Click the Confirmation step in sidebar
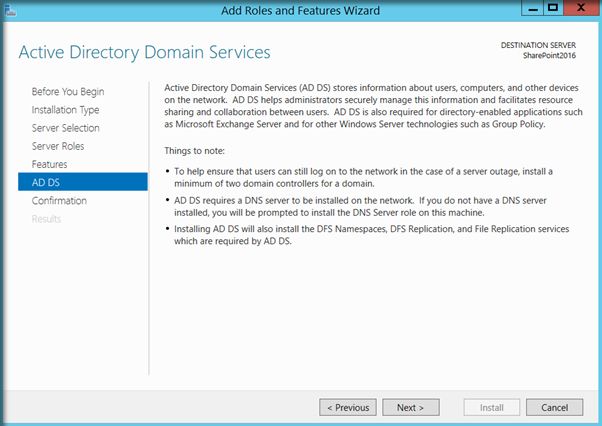 pos(59,201)
